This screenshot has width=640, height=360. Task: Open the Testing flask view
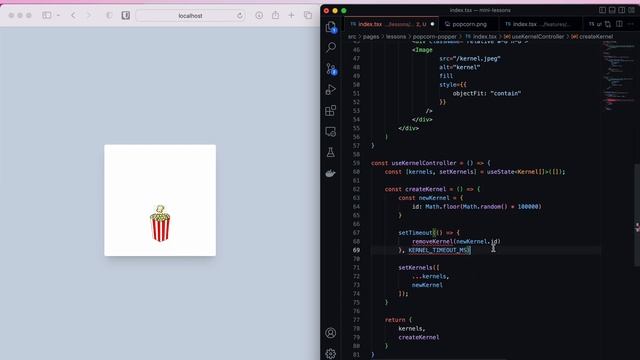331,152
